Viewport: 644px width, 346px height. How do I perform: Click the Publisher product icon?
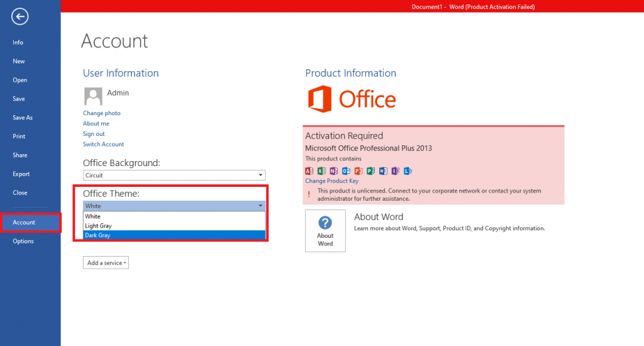[371, 171]
